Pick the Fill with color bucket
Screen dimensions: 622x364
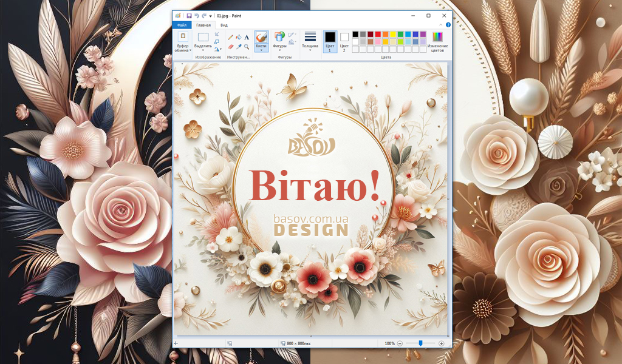239,37
